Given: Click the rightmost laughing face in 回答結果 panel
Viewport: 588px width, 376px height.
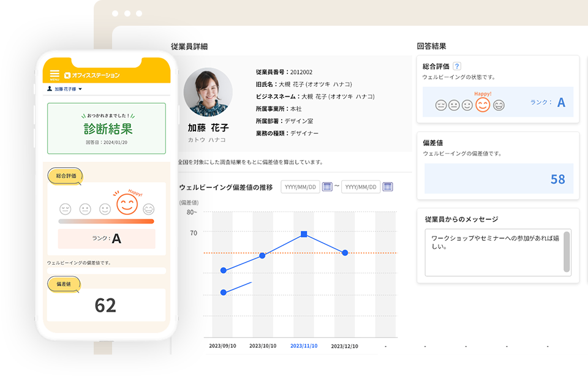Looking at the screenshot, I should pos(499,105).
